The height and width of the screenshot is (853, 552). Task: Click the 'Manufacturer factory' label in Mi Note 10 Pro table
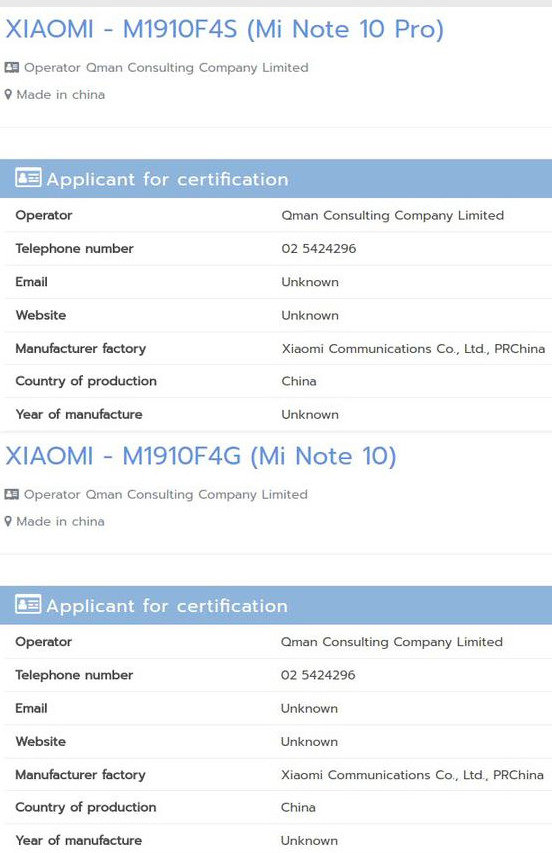click(80, 349)
